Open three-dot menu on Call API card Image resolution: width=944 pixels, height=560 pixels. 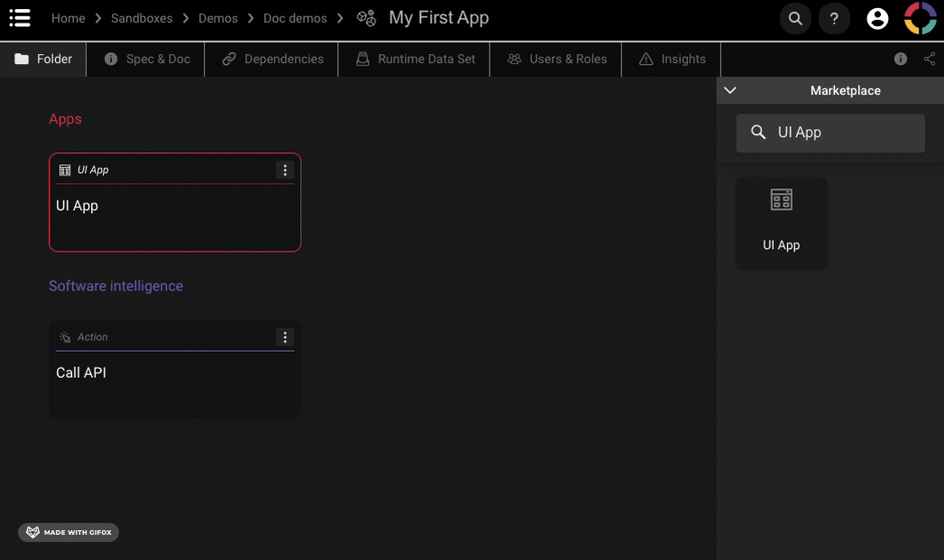coord(285,337)
